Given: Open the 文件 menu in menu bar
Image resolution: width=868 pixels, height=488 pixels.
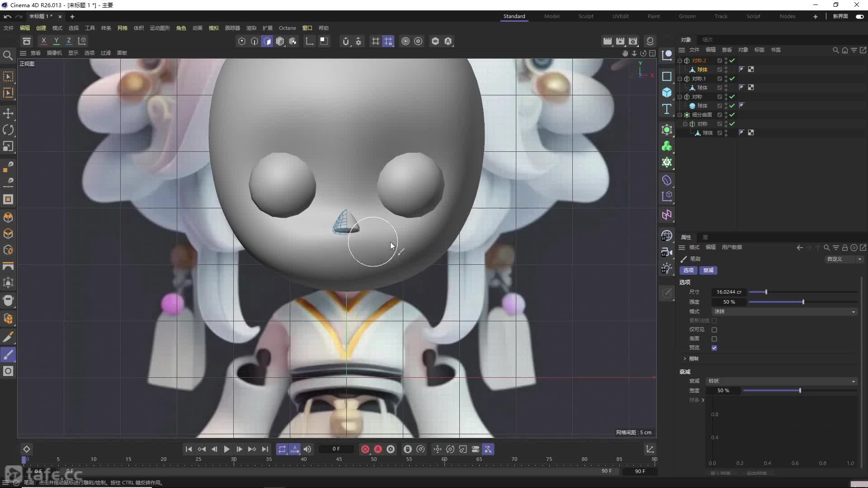Looking at the screenshot, I should pos(9,28).
